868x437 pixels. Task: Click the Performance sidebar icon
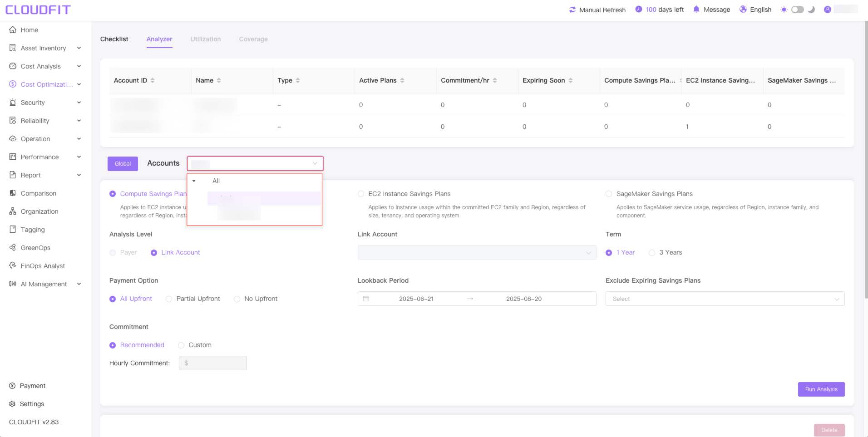point(13,157)
